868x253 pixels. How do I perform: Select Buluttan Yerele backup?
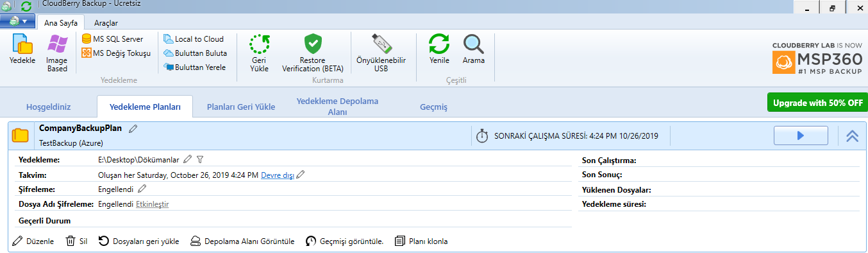195,67
